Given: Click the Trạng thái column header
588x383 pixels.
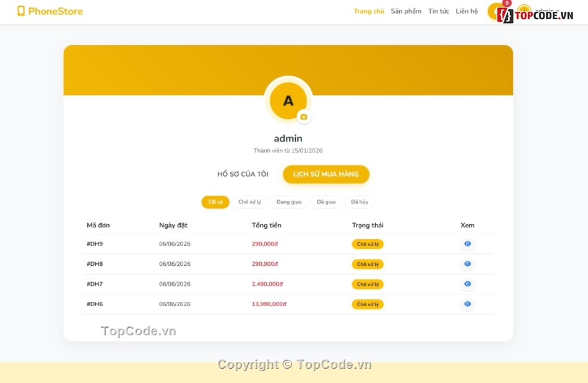Looking at the screenshot, I should coord(368,226).
